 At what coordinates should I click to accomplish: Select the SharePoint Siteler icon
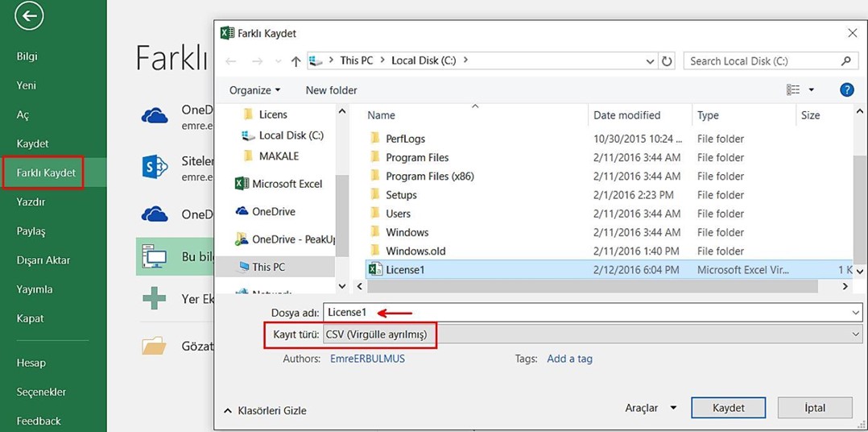[155, 167]
